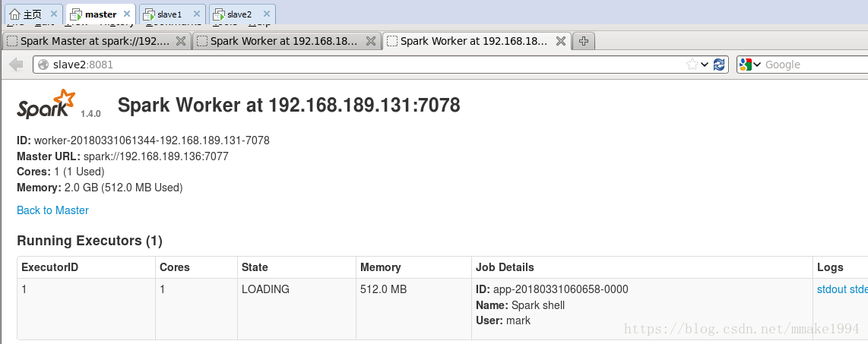868x344 pixels.
Task: Select the Cores: 1 (1 Used) text
Action: [61, 172]
